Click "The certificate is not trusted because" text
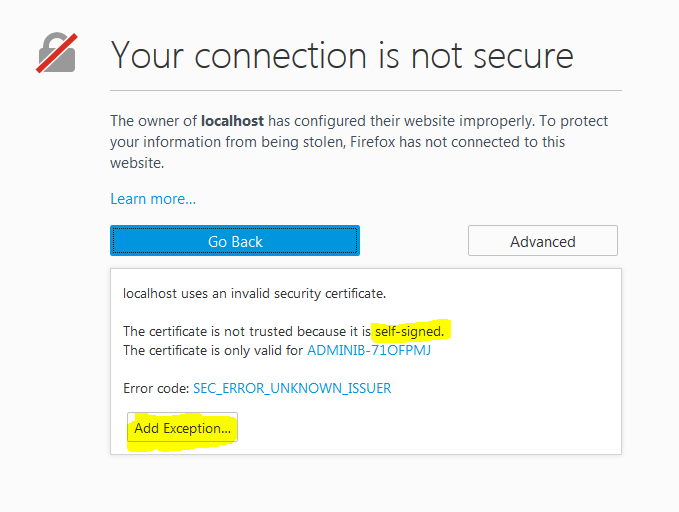The height and width of the screenshot is (512, 679). [234, 331]
